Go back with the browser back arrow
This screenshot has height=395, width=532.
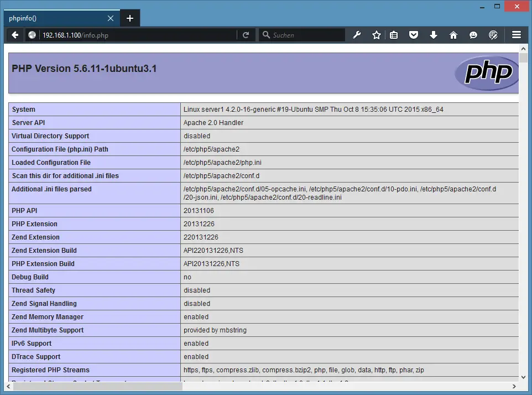coord(15,35)
